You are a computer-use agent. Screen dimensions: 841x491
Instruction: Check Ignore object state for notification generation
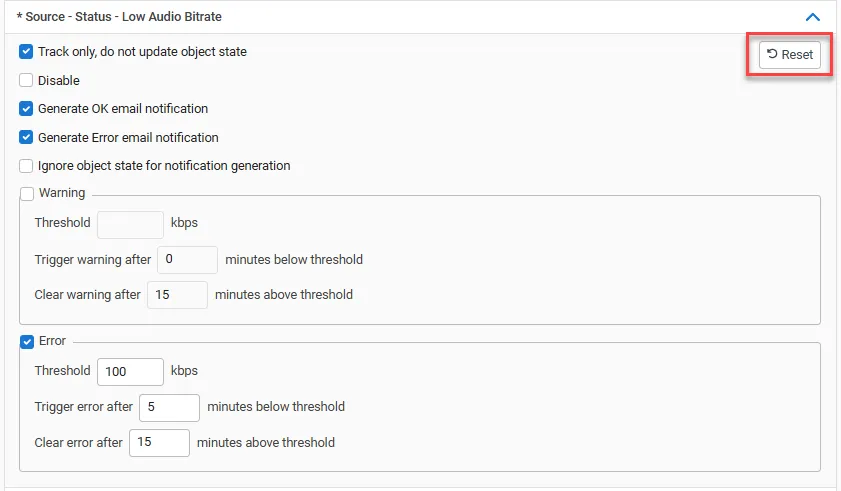tap(26, 166)
